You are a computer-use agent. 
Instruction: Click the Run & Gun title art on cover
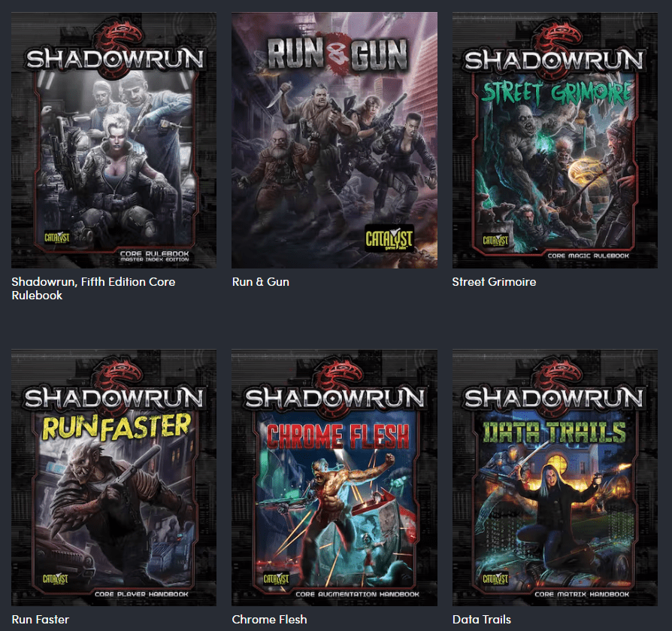(334, 56)
